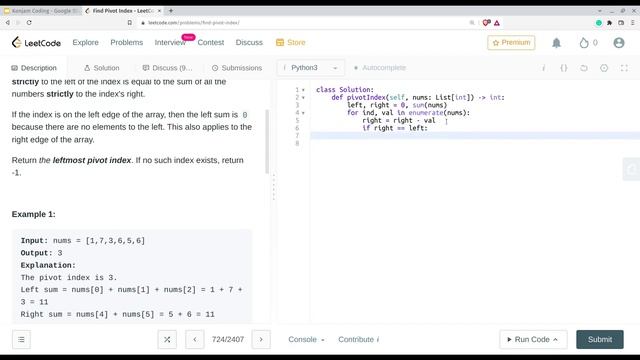Viewport: 640px width, 360px height.
Task: Open the streak flame counter
Action: (588, 42)
